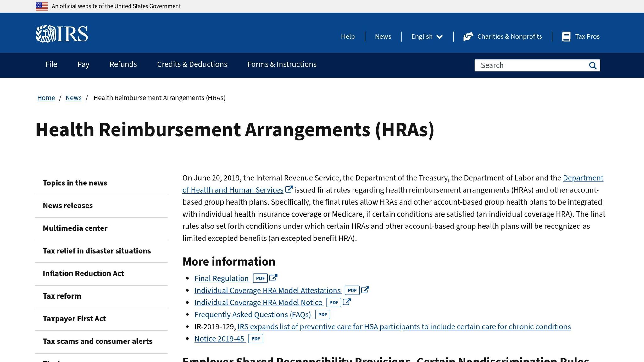Viewport: 644px width, 362px height.
Task: Open the Pay menu
Action: 83,64
